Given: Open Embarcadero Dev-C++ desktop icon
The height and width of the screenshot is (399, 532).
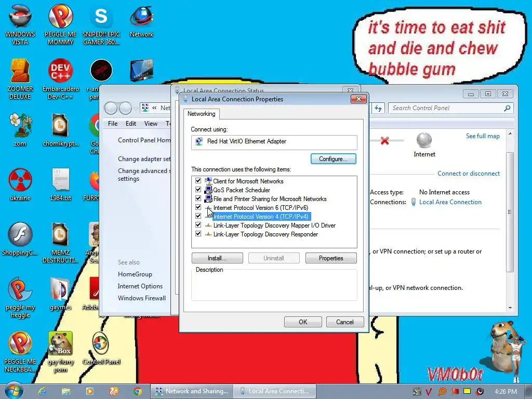Looking at the screenshot, I should [x=60, y=79].
